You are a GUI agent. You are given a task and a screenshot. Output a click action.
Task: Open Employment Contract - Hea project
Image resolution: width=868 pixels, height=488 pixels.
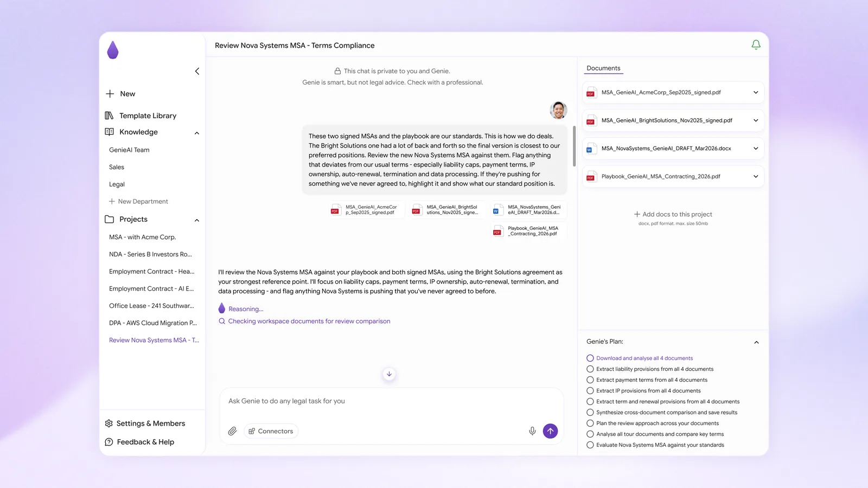coord(151,272)
